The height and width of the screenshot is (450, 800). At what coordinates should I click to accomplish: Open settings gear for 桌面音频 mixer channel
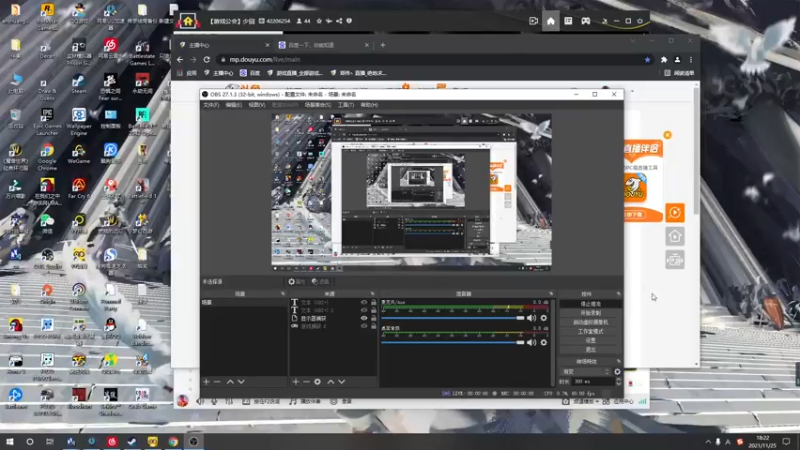click(544, 342)
